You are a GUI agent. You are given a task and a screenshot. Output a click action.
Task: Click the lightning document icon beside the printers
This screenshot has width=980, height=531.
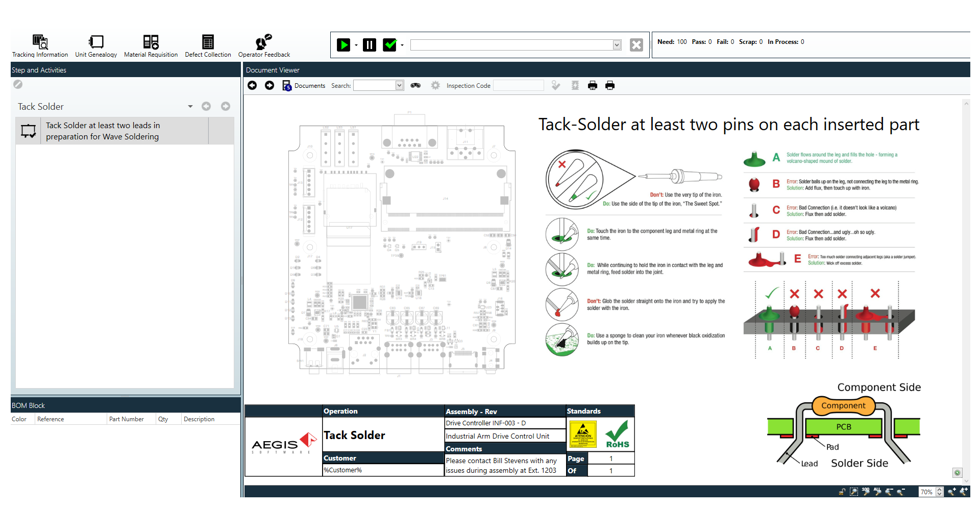(575, 85)
